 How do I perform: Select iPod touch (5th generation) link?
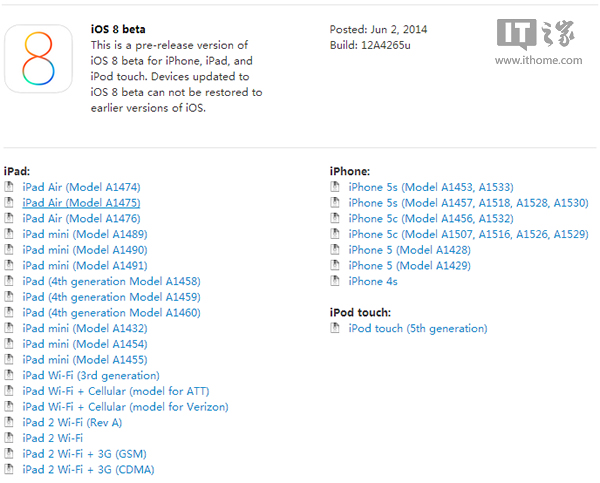418,328
